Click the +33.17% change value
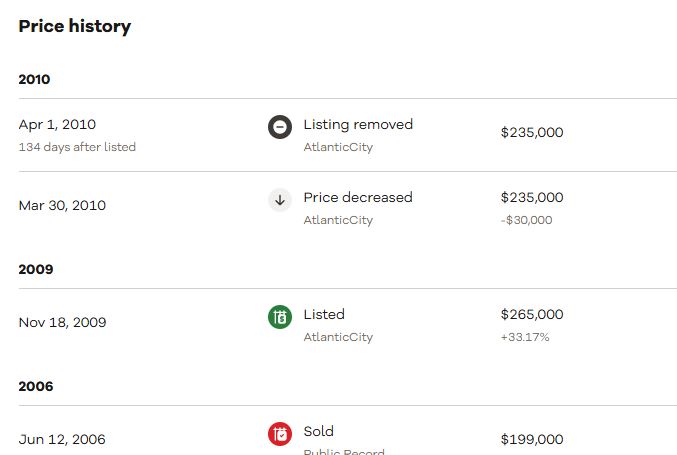The image size is (677, 455). (x=525, y=337)
